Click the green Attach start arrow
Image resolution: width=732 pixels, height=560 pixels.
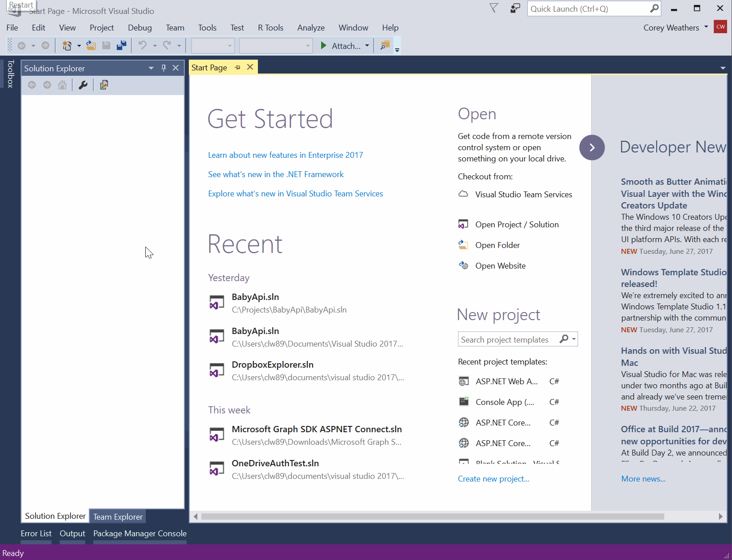[x=323, y=45]
